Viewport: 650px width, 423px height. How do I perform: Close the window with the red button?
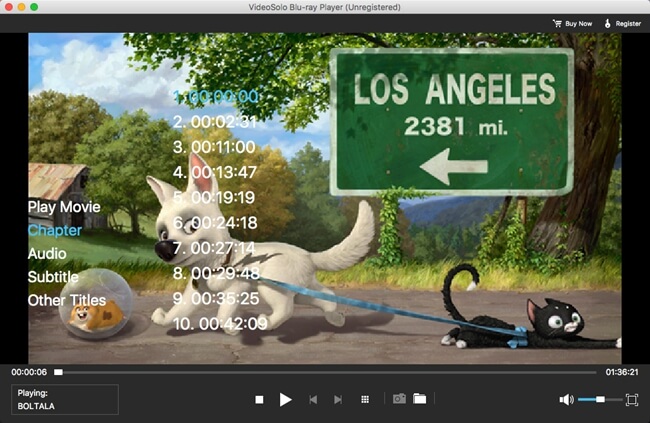point(8,7)
